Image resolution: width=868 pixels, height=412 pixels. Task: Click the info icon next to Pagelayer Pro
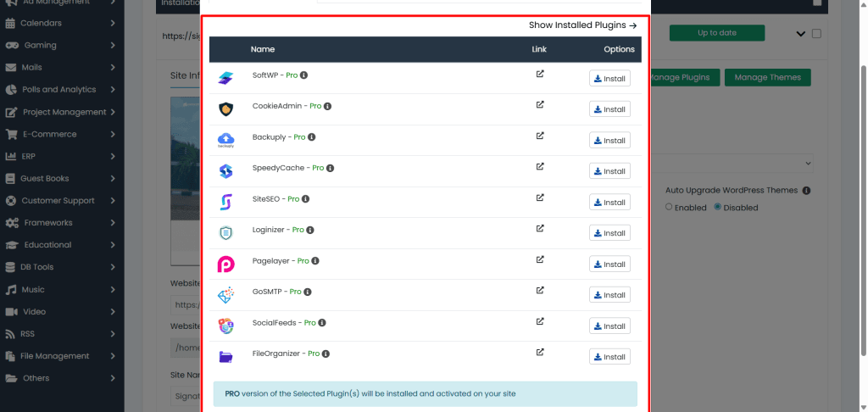pyautogui.click(x=315, y=261)
